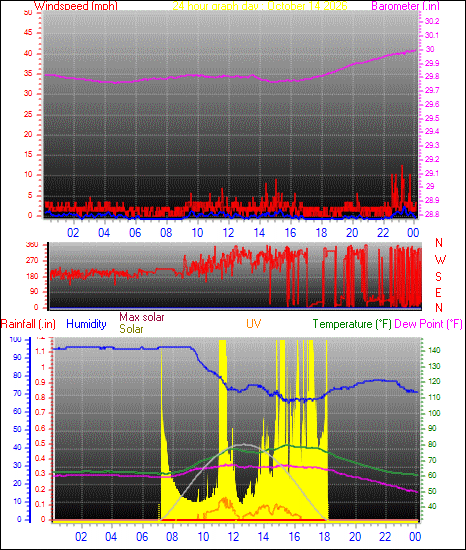
Task: Select the olive 'Solar' legend label
Action: [131, 329]
